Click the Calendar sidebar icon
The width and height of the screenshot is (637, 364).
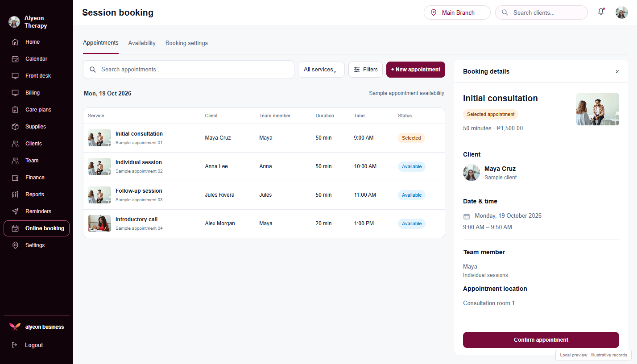[x=15, y=59]
